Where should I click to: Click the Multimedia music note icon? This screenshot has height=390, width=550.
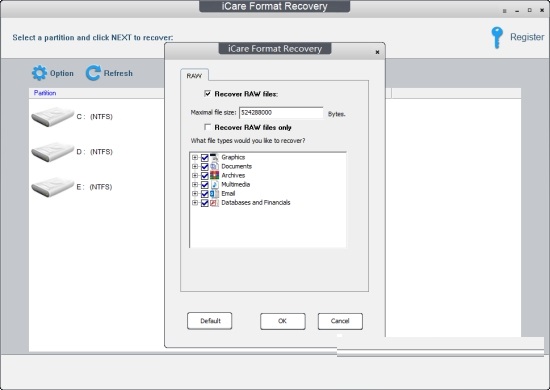pos(214,184)
